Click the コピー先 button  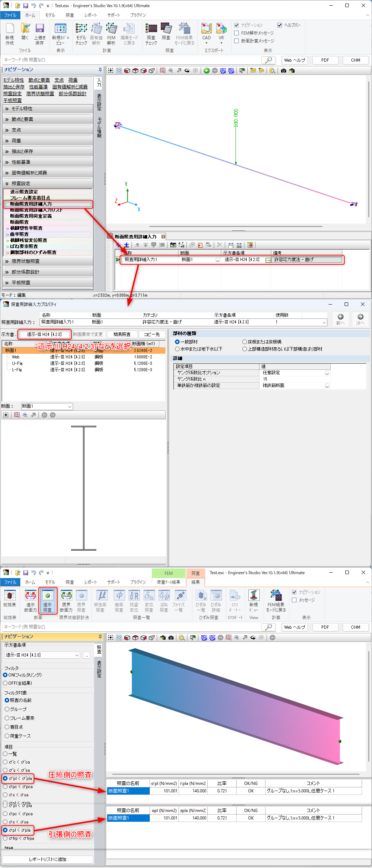point(152,334)
